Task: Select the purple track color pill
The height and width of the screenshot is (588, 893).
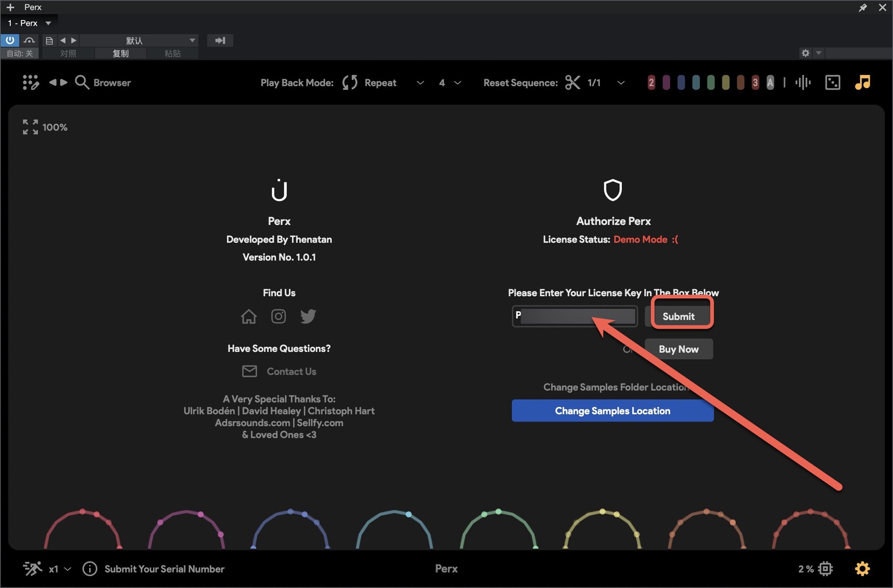Action: pos(666,83)
